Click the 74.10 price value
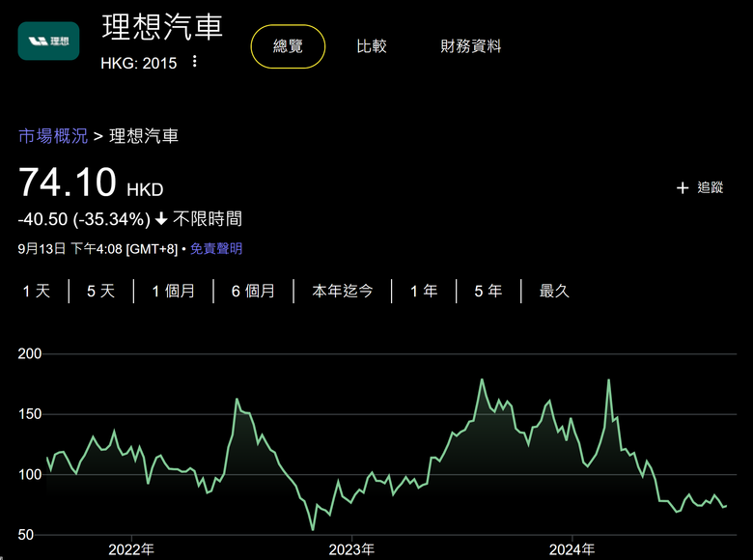 point(68,182)
